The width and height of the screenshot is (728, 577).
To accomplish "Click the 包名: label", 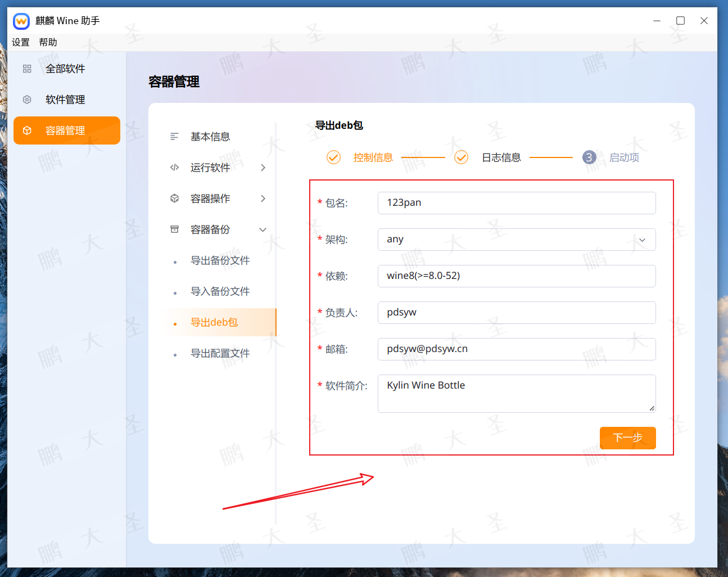I will click(336, 203).
